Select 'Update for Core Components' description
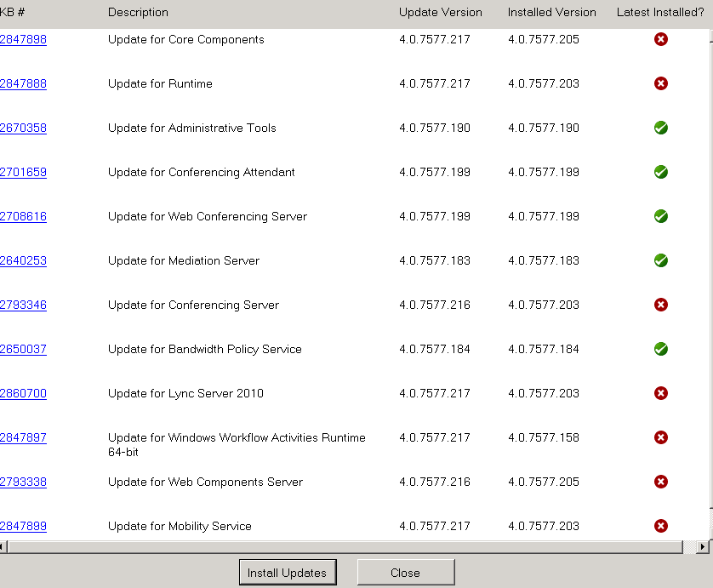Image resolution: width=713 pixels, height=588 pixels. point(186,39)
